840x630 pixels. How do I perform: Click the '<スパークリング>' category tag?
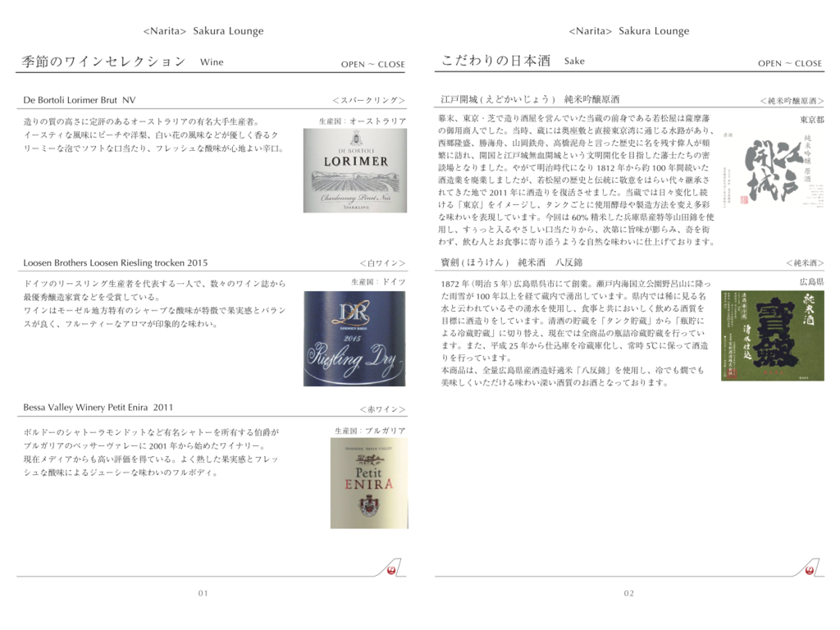pyautogui.click(x=368, y=100)
